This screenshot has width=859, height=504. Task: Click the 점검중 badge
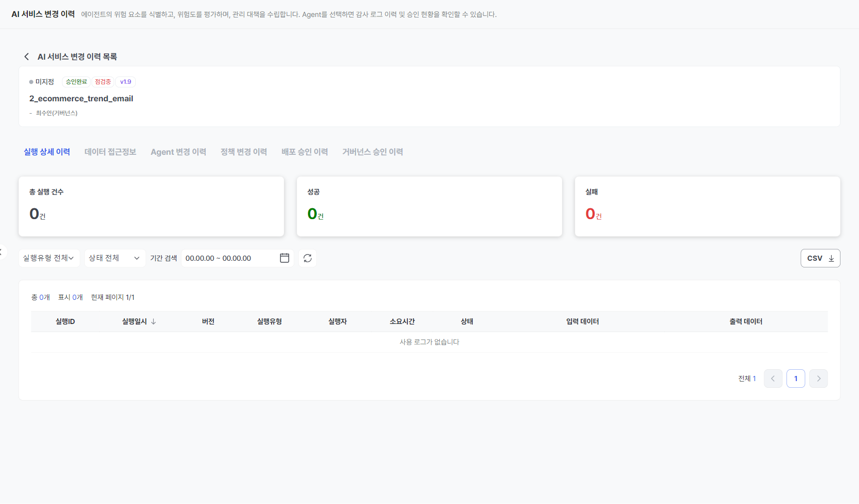pos(103,82)
